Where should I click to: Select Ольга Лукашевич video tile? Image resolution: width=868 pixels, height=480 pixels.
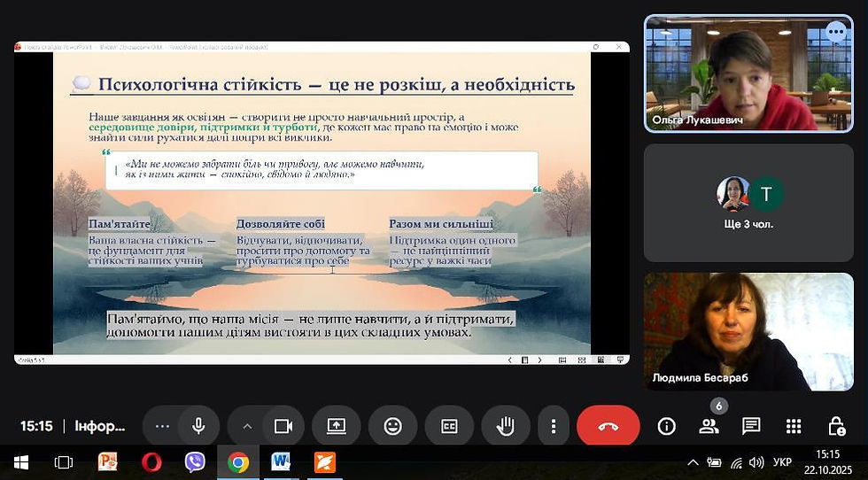coord(748,74)
